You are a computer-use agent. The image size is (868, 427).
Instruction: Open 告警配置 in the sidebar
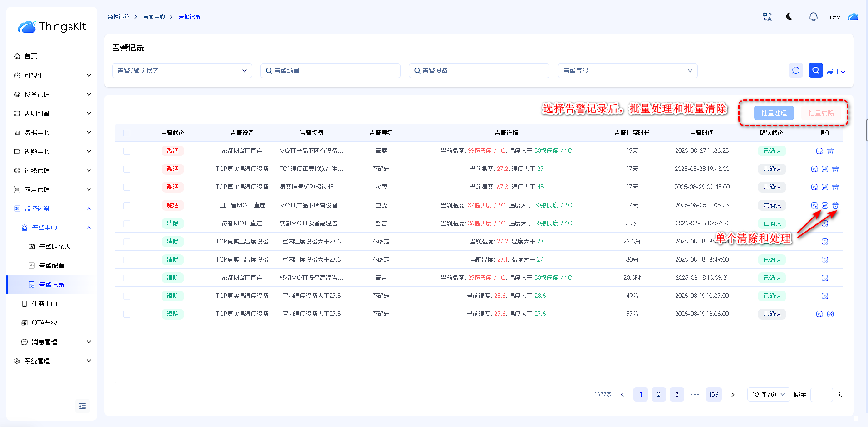coord(51,266)
